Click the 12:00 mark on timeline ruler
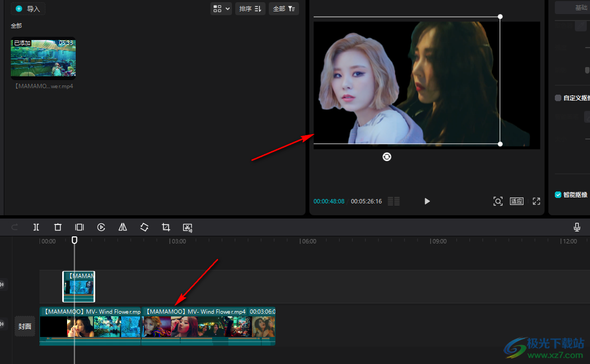Viewport: 590px width, 364px height. click(569, 241)
